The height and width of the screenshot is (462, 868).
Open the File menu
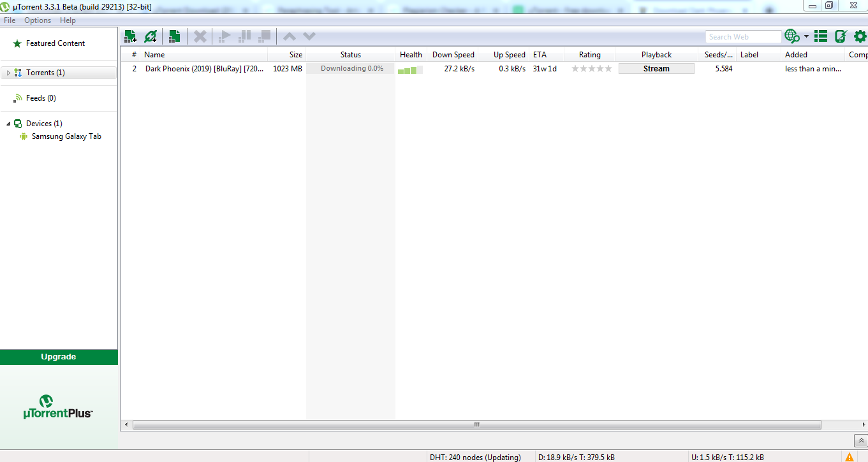click(x=10, y=20)
